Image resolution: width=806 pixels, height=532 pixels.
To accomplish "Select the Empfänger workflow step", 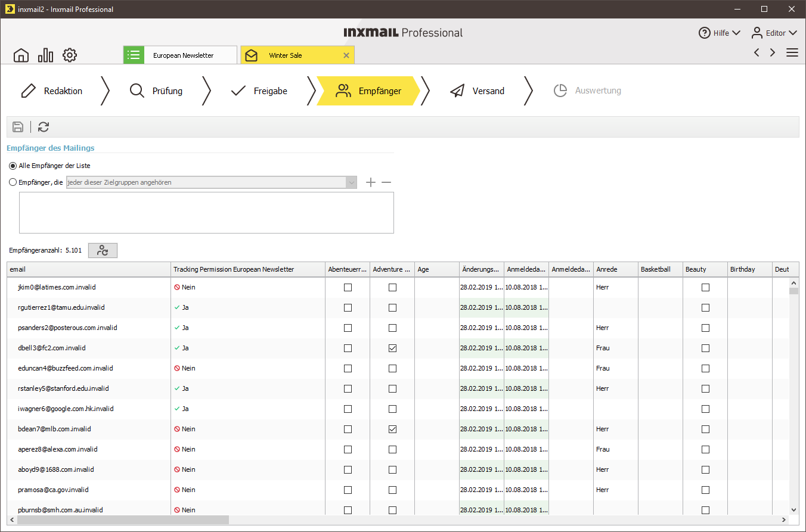I will pyautogui.click(x=368, y=91).
